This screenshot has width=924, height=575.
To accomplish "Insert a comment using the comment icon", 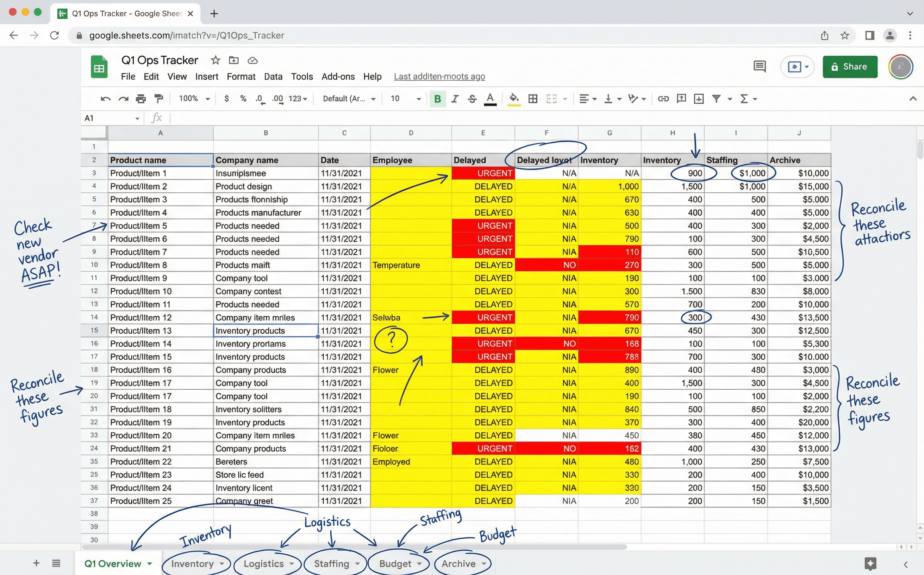I will pyautogui.click(x=681, y=99).
